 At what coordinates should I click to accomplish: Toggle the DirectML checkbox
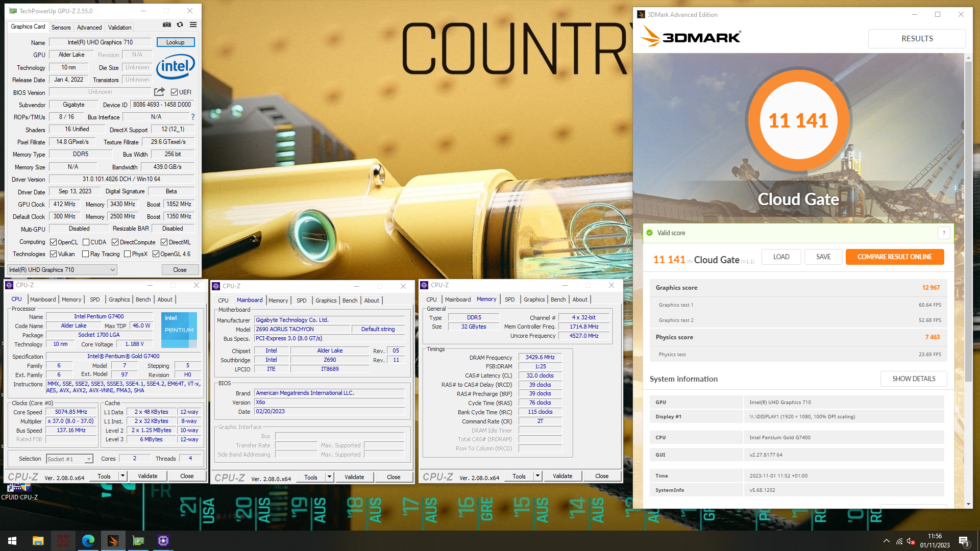pos(164,242)
